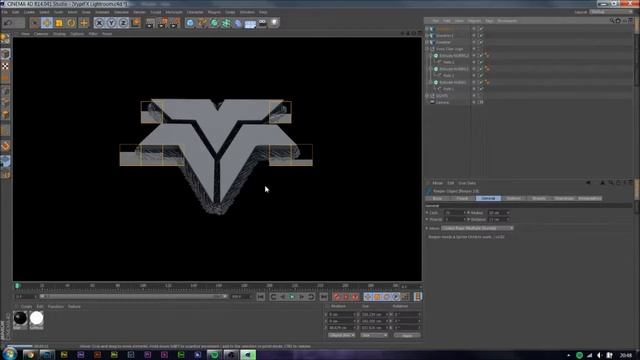Go to start of animation
The width and height of the screenshot is (640, 360).
[x=261, y=297]
